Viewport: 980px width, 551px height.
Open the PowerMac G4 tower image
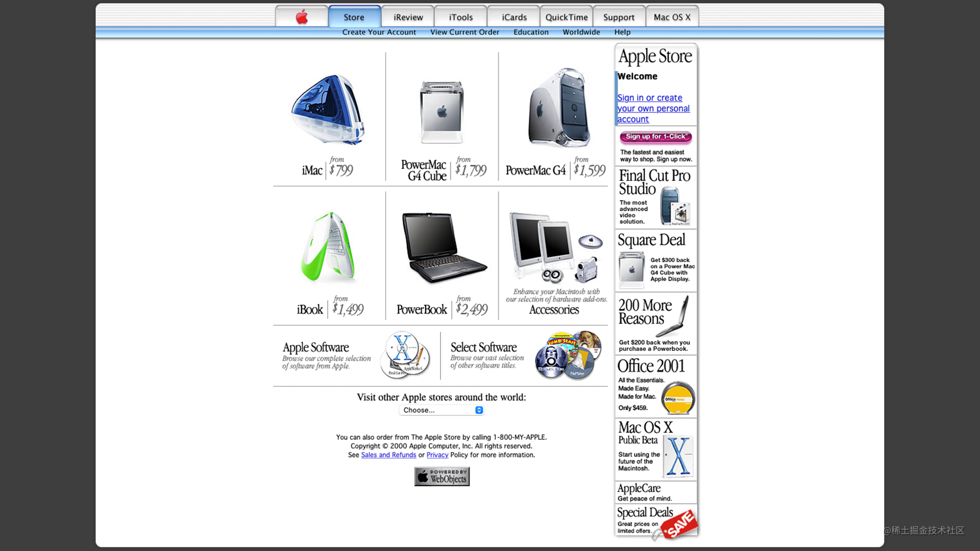pos(559,107)
